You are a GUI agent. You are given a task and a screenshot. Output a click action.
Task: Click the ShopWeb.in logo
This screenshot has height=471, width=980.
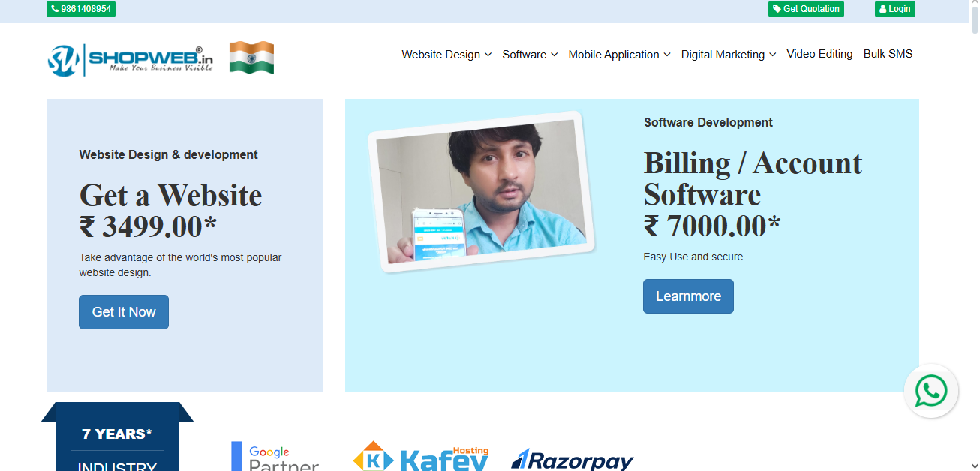pos(131,58)
